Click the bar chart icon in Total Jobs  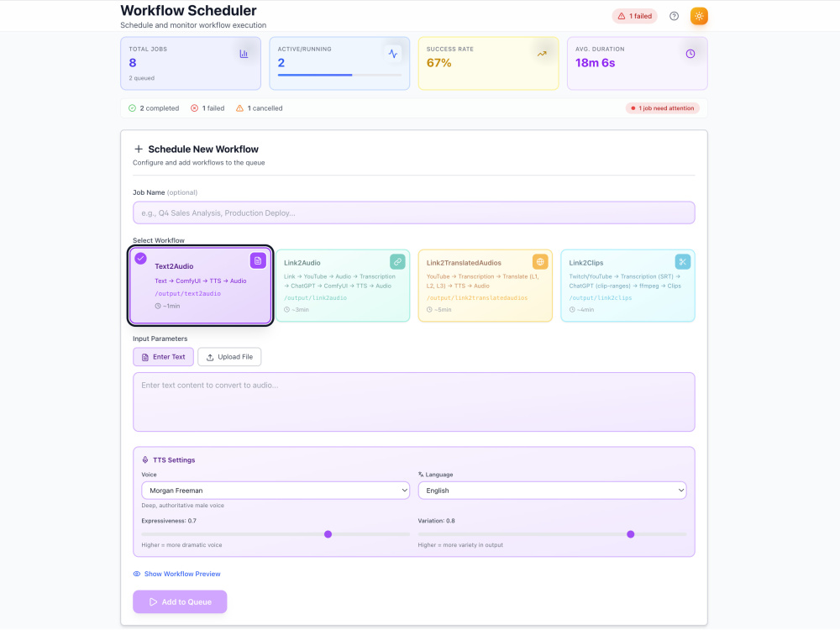click(x=244, y=54)
